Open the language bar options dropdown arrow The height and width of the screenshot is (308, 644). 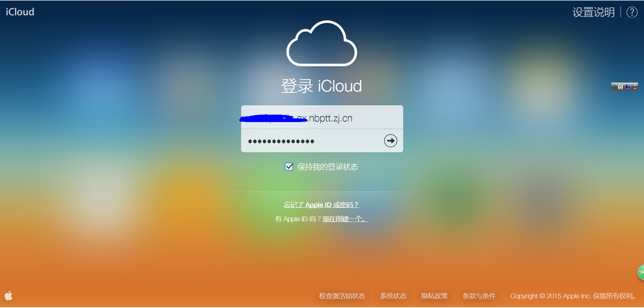[x=635, y=88]
